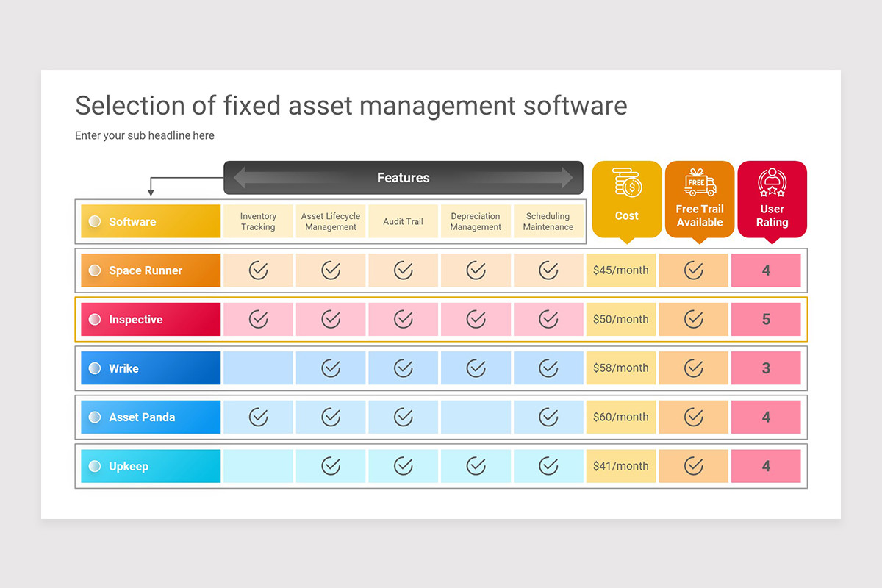882x588 pixels.
Task: Click the Features double-arrow gradient bar
Action: tap(404, 177)
